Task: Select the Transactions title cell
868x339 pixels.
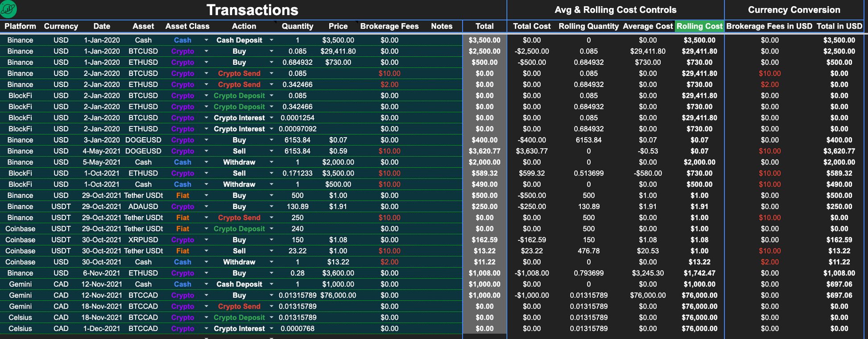Action: [x=252, y=10]
